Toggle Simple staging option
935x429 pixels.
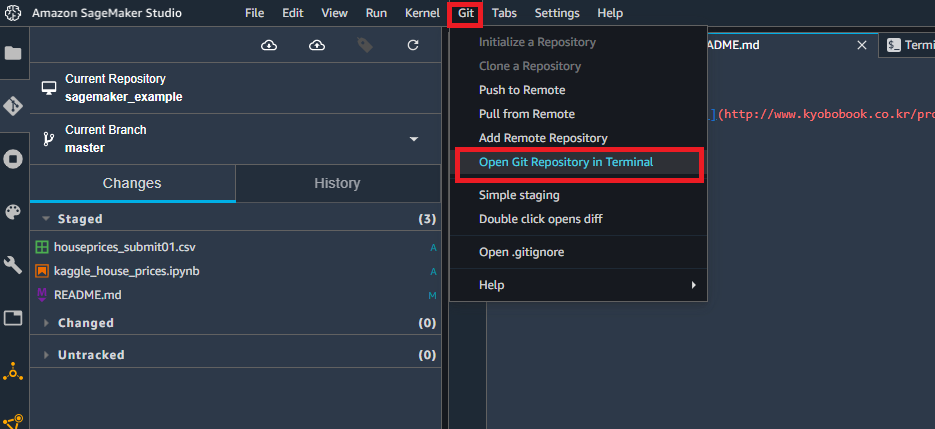click(519, 195)
